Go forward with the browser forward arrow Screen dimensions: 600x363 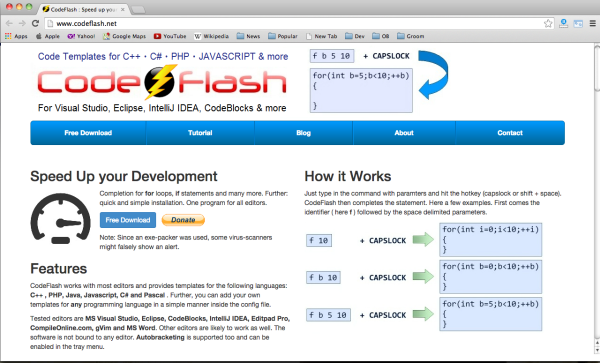(x=22, y=23)
